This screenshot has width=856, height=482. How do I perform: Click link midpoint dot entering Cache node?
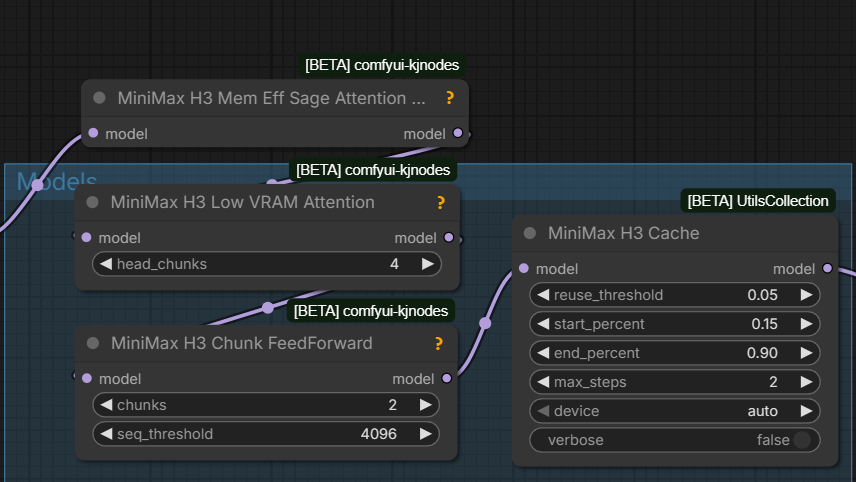(x=485, y=324)
